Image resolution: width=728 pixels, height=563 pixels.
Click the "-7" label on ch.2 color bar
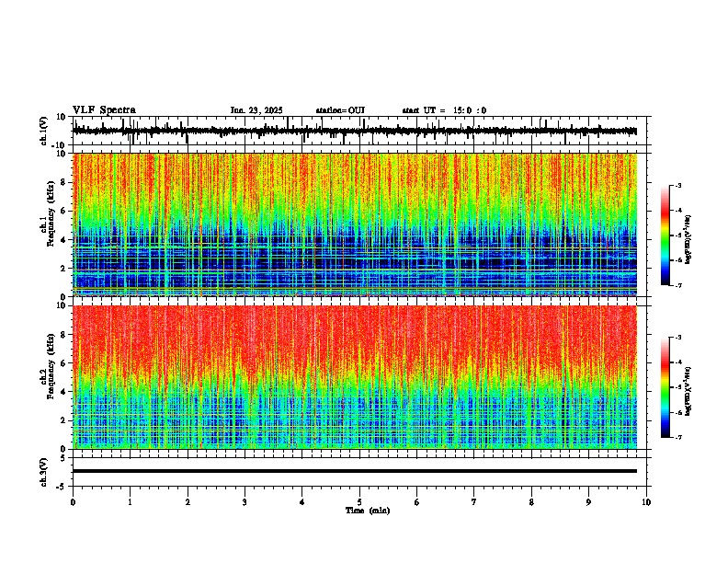pos(677,438)
